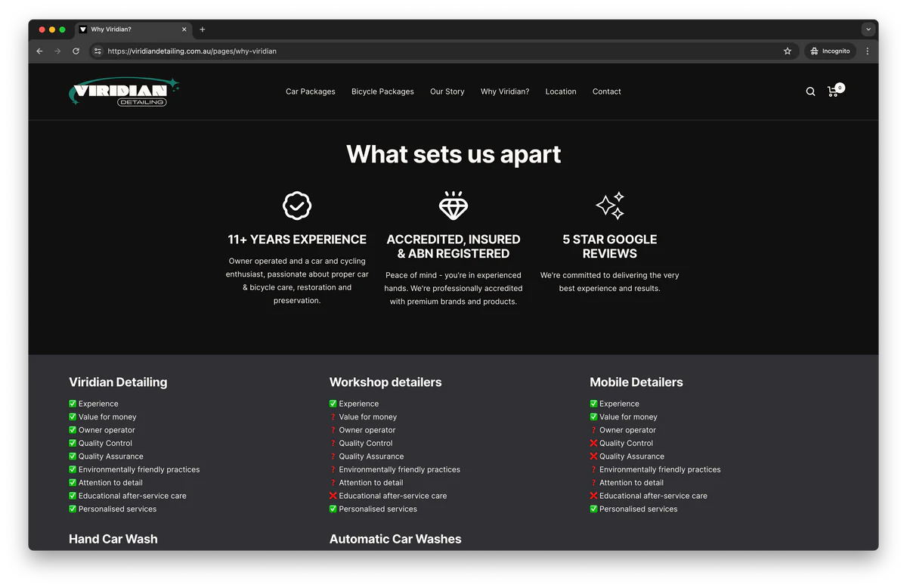This screenshot has width=907, height=588.
Task: Click 'Attention to detail' under Viridian Detailing
Action: tap(110, 483)
